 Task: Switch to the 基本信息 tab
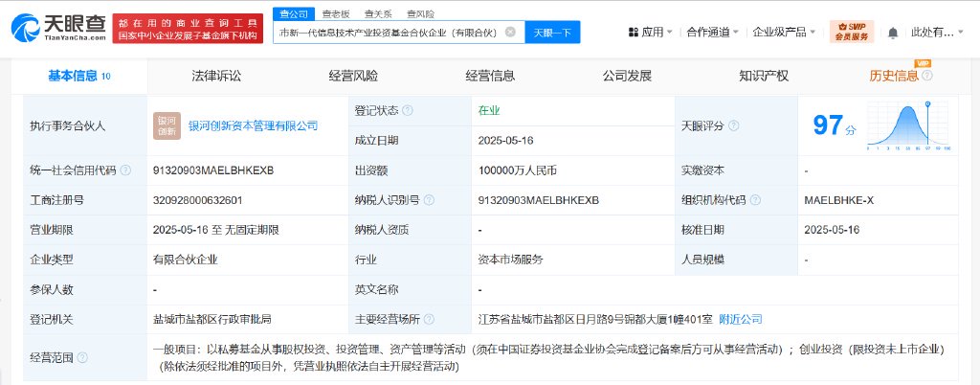coord(79,76)
